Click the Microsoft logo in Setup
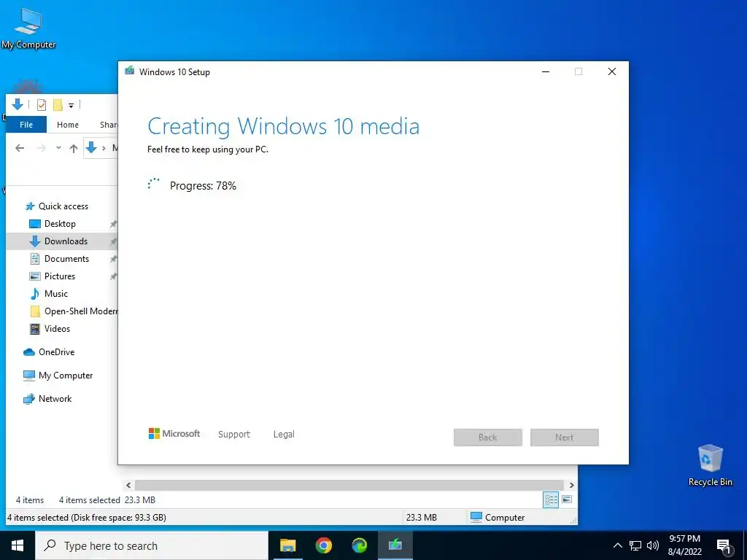Screen dimensions: 747x560 pos(174,434)
